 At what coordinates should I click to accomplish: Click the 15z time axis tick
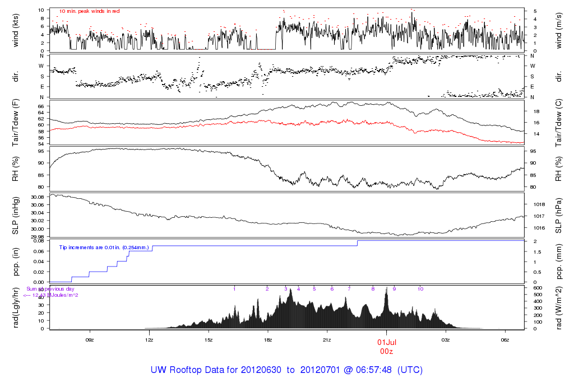209,339
